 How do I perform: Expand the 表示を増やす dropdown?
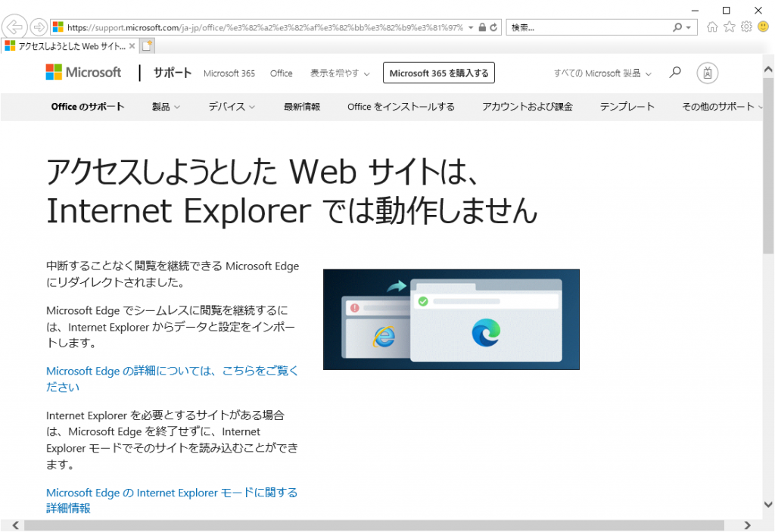[340, 73]
